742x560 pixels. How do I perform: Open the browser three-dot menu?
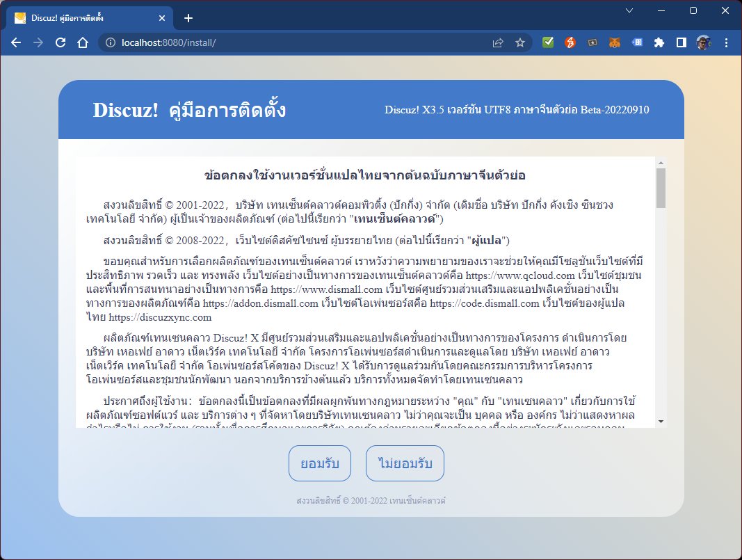tap(727, 42)
